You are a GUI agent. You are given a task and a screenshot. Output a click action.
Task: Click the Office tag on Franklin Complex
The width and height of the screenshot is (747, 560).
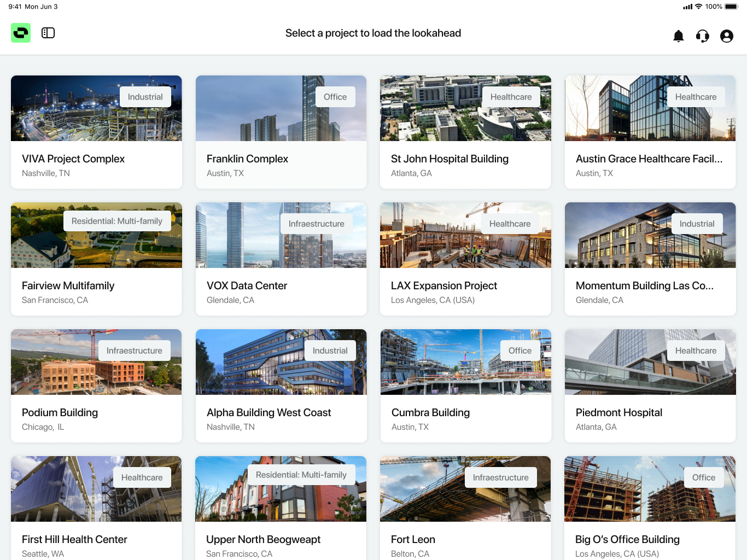click(335, 97)
